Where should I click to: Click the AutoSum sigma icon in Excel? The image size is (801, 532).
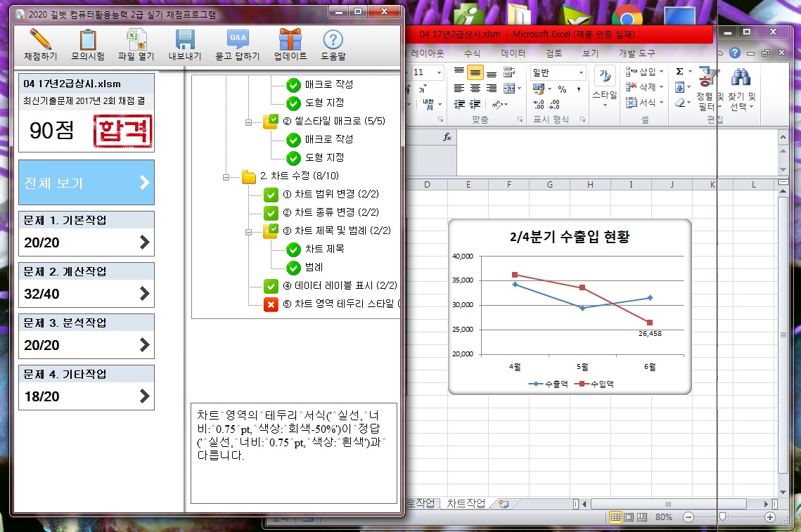(x=679, y=72)
